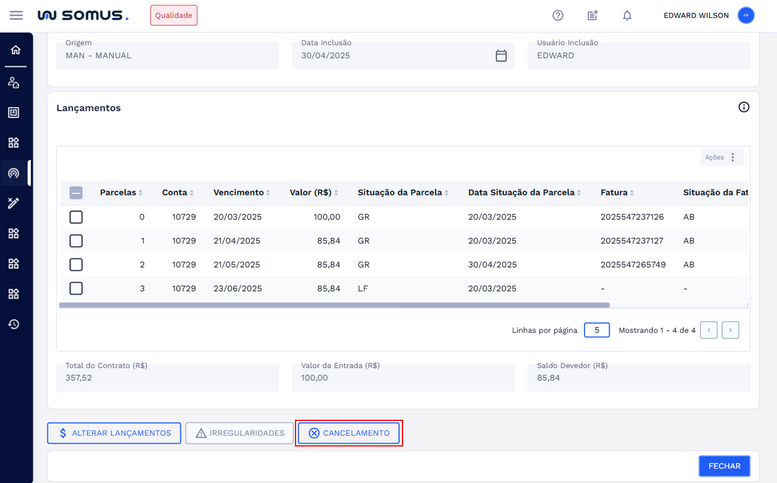Tick the checkbox for parcela 2

(x=76, y=265)
